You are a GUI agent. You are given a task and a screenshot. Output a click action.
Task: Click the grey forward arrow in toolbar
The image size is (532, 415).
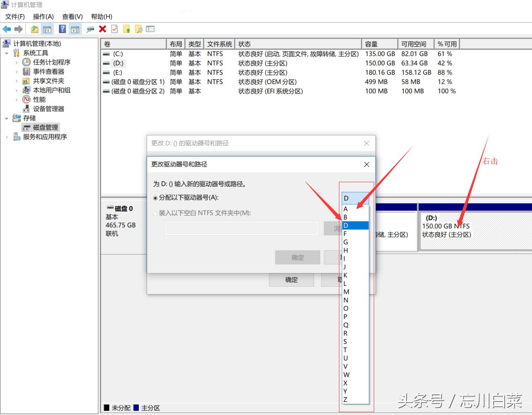(x=18, y=29)
